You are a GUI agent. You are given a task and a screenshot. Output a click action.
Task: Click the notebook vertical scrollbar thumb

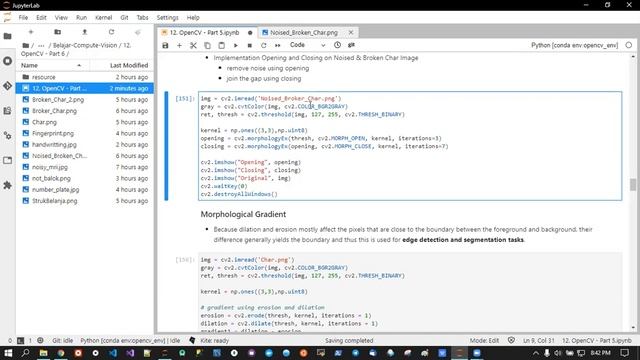click(633, 185)
